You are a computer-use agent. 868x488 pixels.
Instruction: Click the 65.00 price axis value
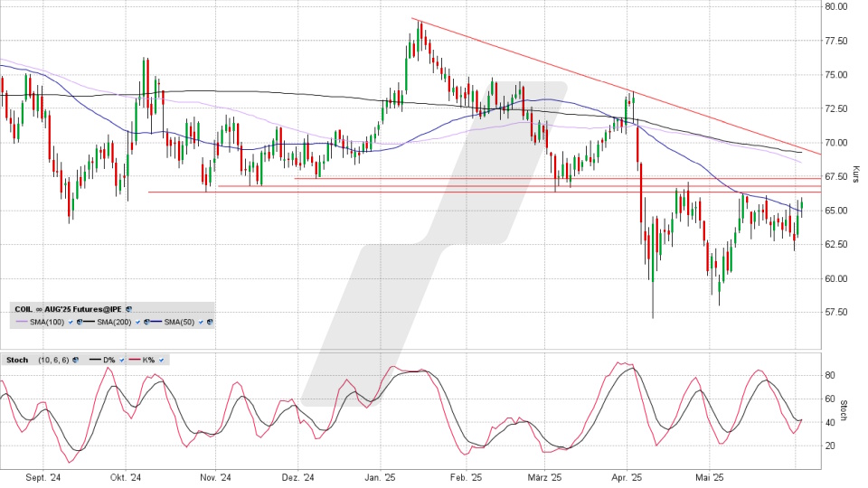pyautogui.click(x=835, y=211)
